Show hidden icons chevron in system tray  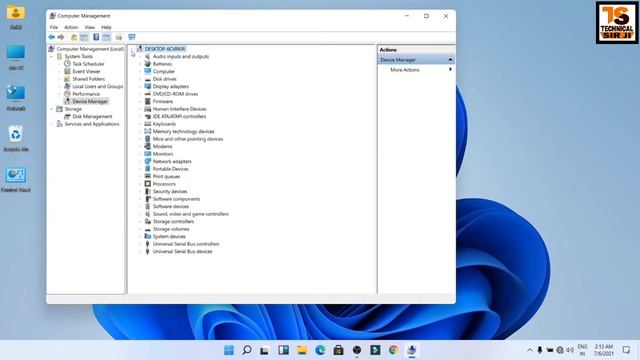coord(530,350)
